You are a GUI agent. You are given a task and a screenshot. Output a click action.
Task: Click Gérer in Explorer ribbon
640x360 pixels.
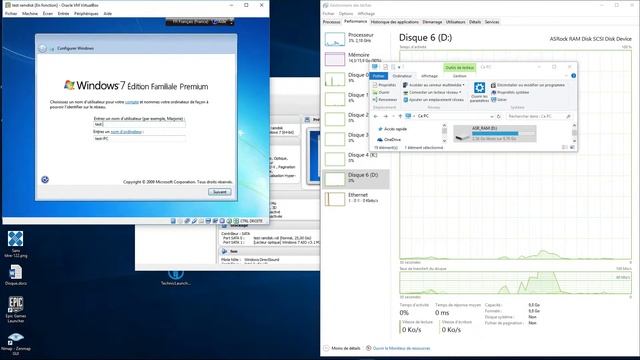click(x=499, y=100)
